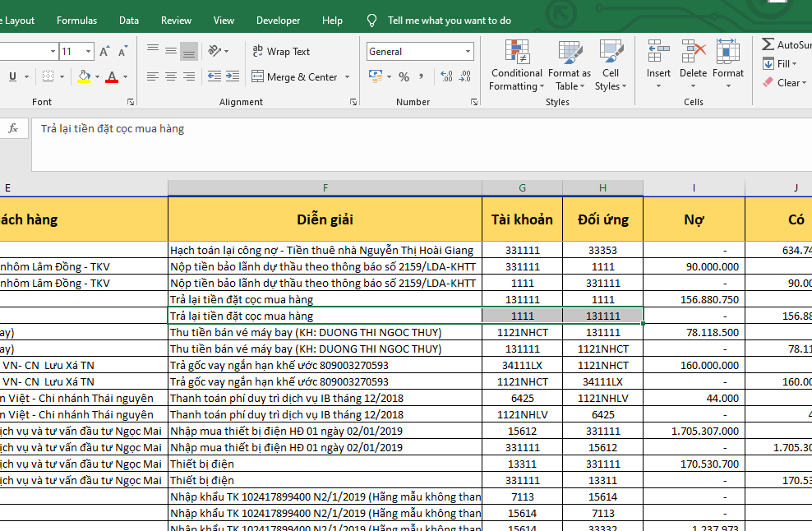Click the Clear button in Editing
Image resolution: width=812 pixels, height=531 pixels.
coord(782,82)
